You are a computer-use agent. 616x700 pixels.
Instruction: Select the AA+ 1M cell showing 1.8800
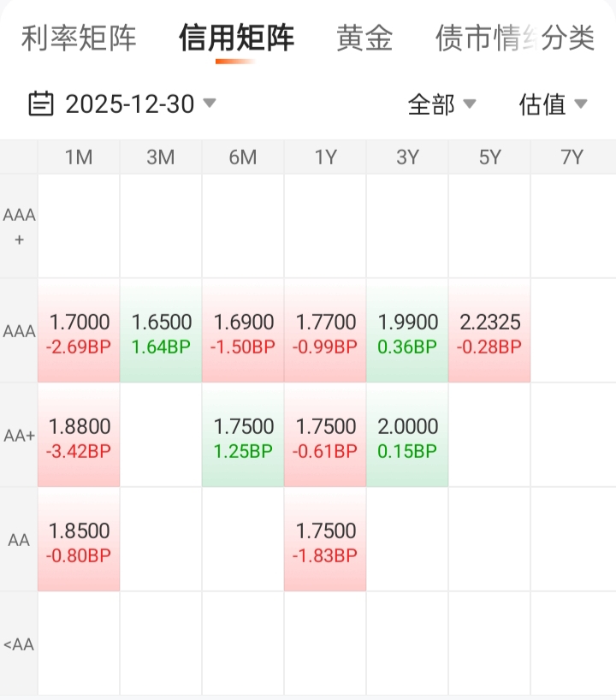80,436
